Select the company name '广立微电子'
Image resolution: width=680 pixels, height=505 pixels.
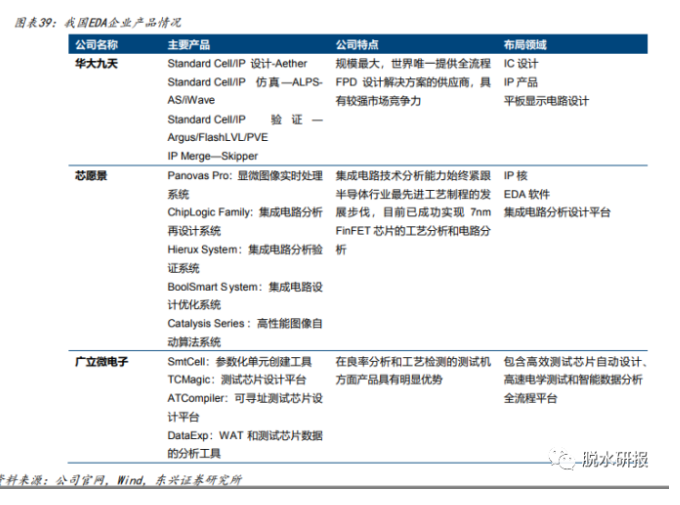(101, 361)
